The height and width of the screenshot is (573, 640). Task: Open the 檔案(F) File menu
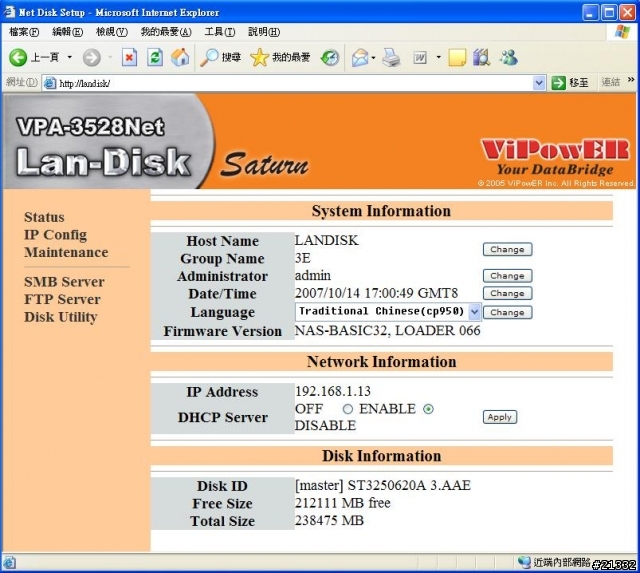tap(24, 32)
